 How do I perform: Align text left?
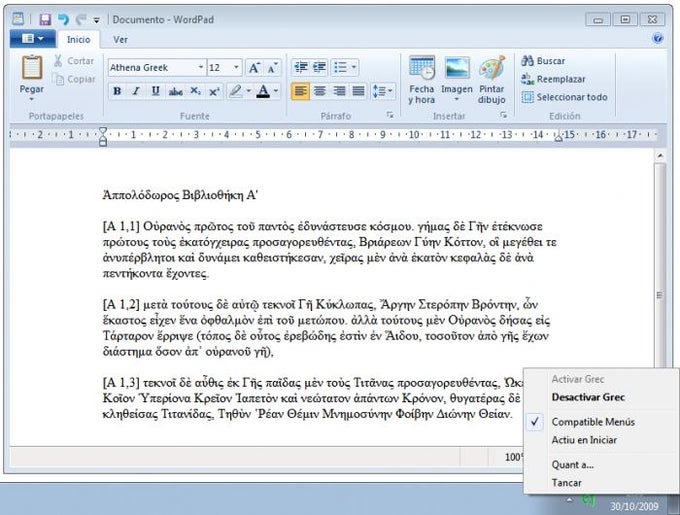click(301, 91)
